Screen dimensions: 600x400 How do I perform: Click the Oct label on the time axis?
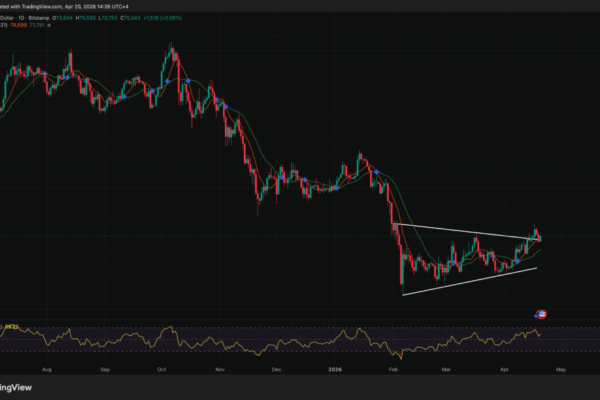click(164, 369)
